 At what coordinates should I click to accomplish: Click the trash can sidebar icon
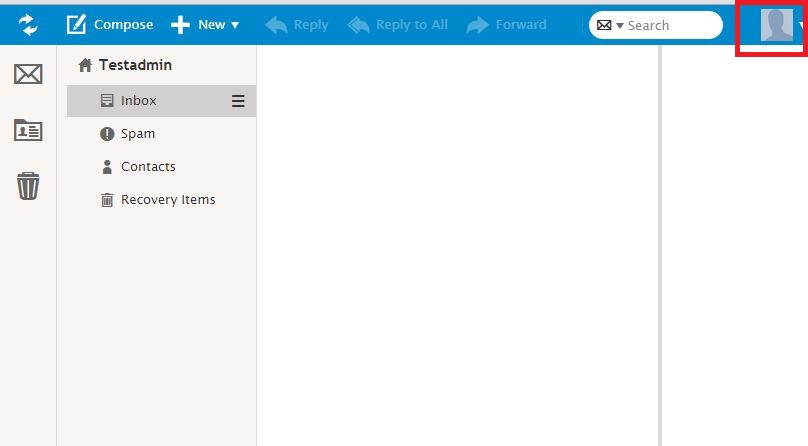coord(28,185)
